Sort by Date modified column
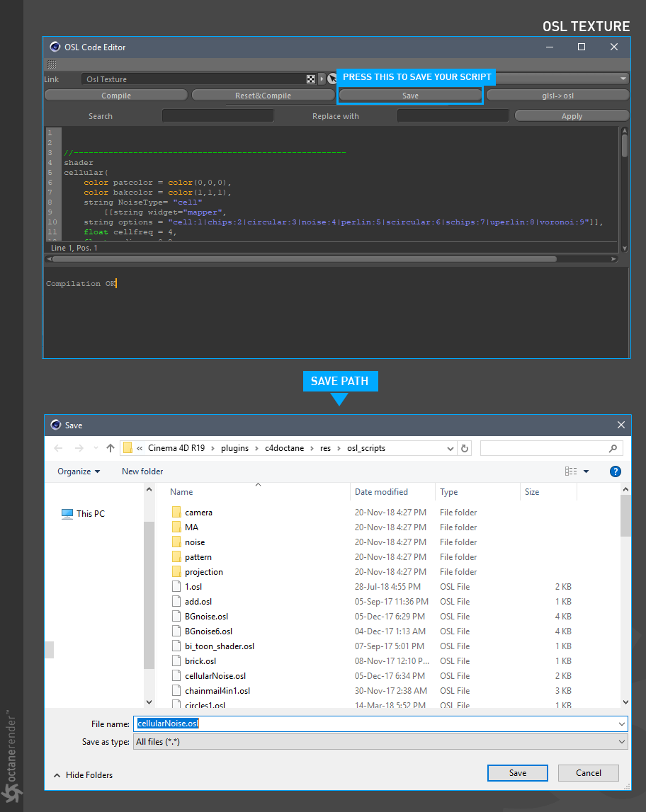 pyautogui.click(x=381, y=492)
